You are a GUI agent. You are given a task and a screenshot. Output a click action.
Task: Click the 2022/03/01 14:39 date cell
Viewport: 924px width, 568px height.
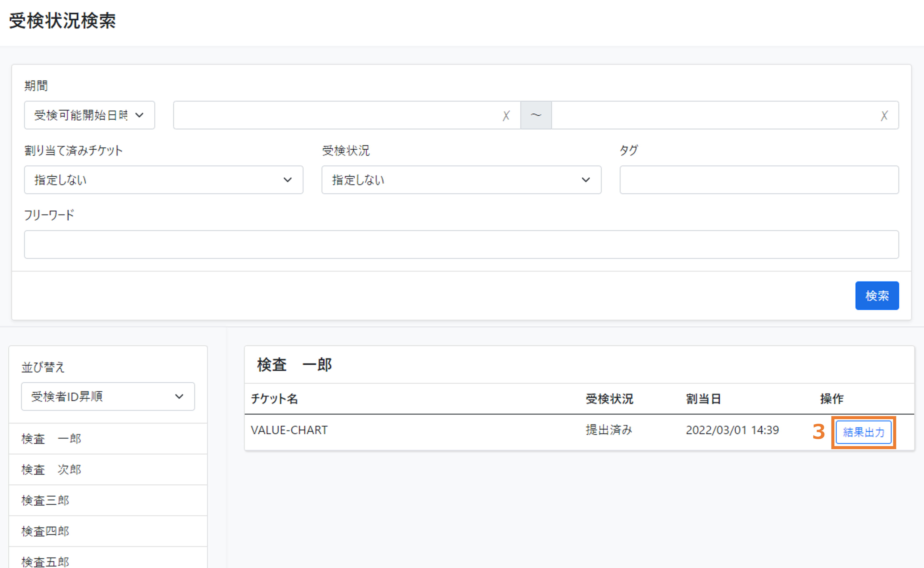click(x=732, y=430)
